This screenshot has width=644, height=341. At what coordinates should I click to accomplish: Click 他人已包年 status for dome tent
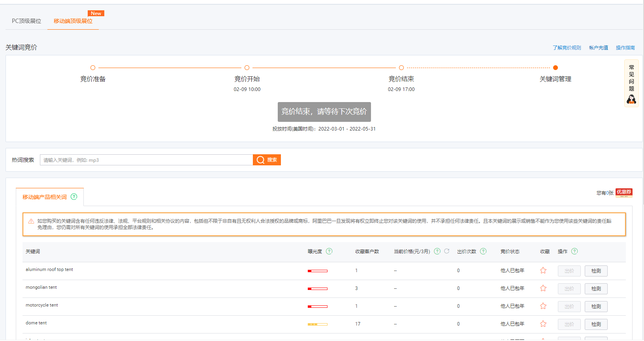coord(512,324)
